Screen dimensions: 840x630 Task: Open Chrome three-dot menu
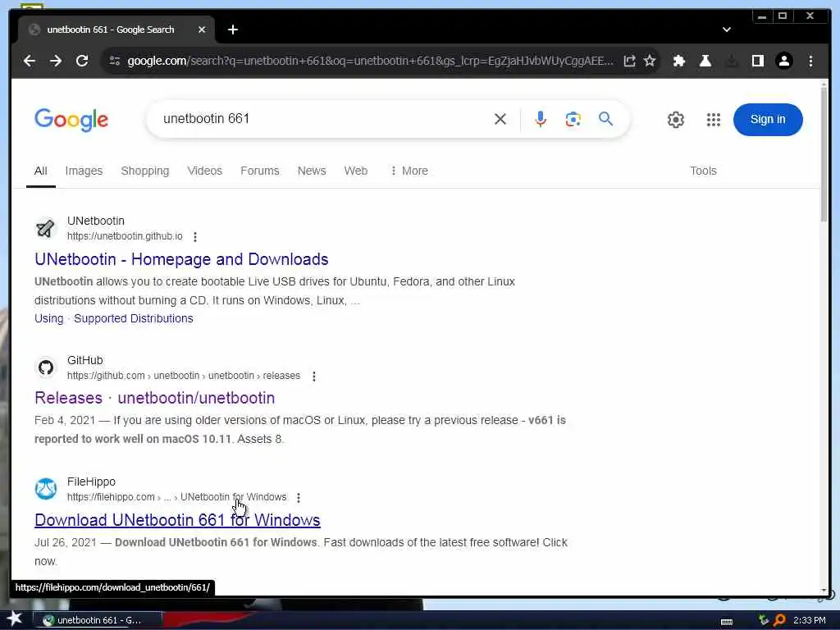(810, 61)
